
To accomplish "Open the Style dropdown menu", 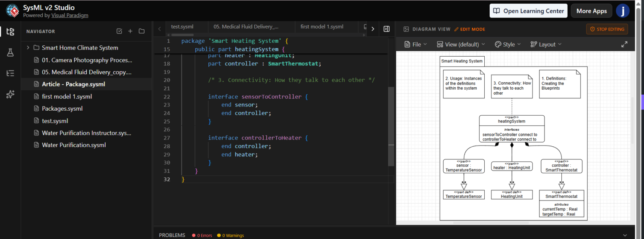I will tap(508, 44).
